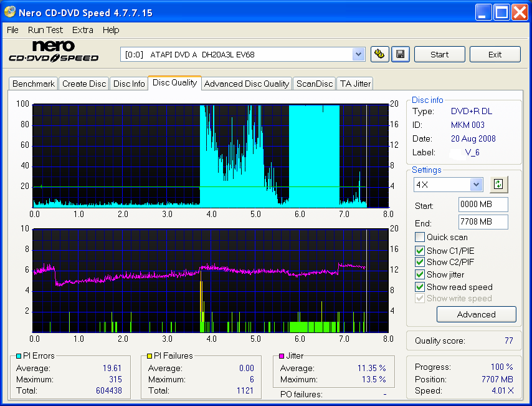Open the Run Test menu
532x406 pixels.
[45, 29]
